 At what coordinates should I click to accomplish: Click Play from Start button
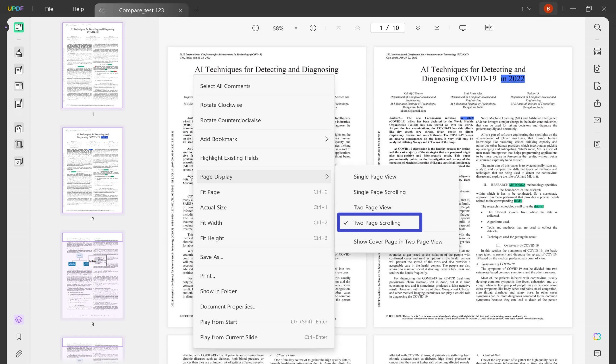point(219,321)
